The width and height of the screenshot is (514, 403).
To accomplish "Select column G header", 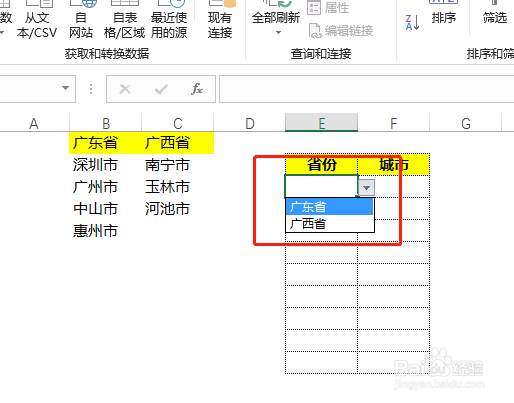I will pos(466,123).
